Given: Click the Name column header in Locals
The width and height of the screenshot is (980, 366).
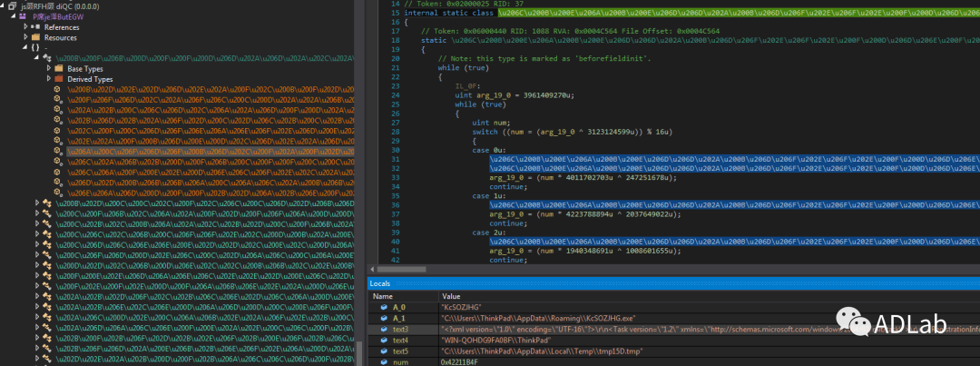Looking at the screenshot, I should 383,296.
